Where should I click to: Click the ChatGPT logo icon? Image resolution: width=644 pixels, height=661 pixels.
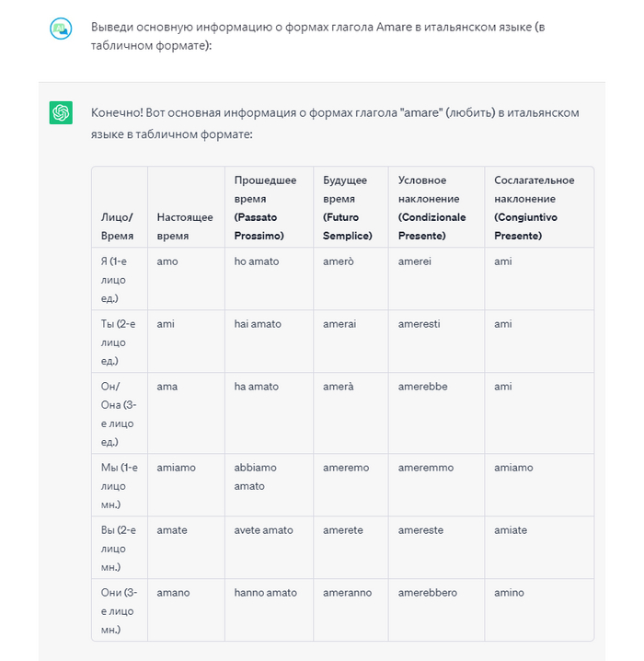[x=61, y=112]
